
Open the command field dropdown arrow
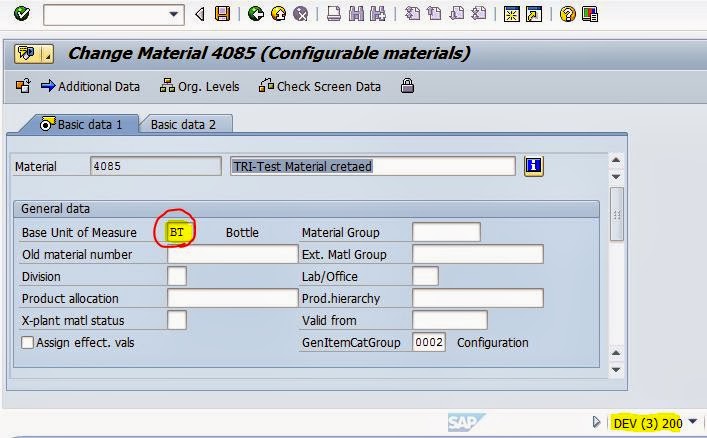tap(176, 14)
